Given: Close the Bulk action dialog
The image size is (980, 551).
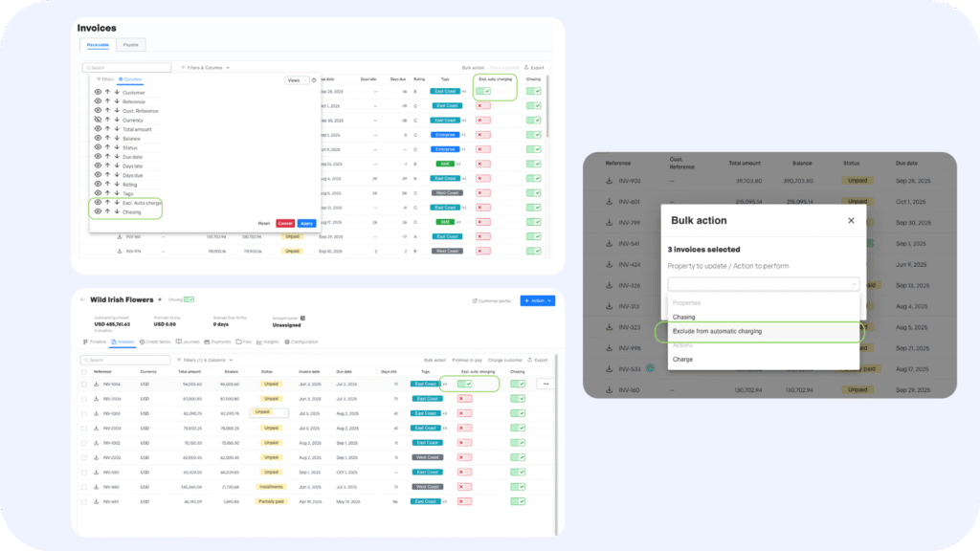Looking at the screenshot, I should point(851,220).
